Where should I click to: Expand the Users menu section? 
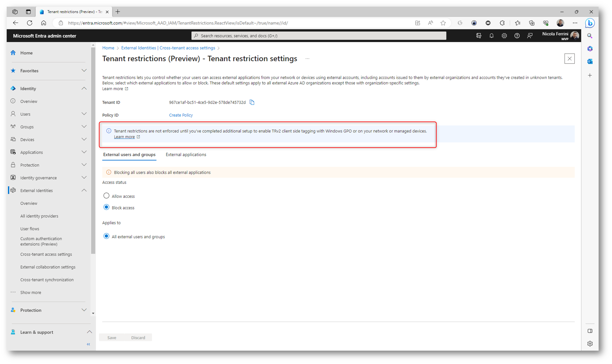[x=84, y=114]
